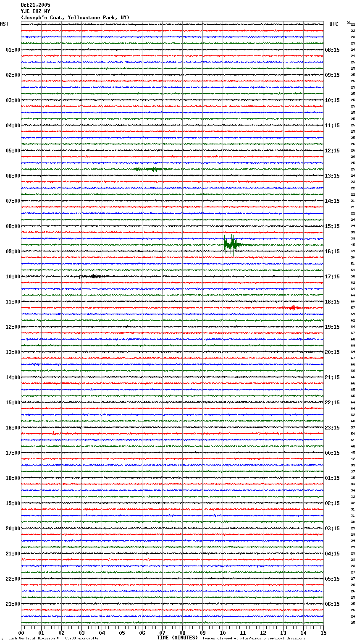Select the 01:00 MST time label
Screen dimensions: 357x644
click(x=13, y=50)
